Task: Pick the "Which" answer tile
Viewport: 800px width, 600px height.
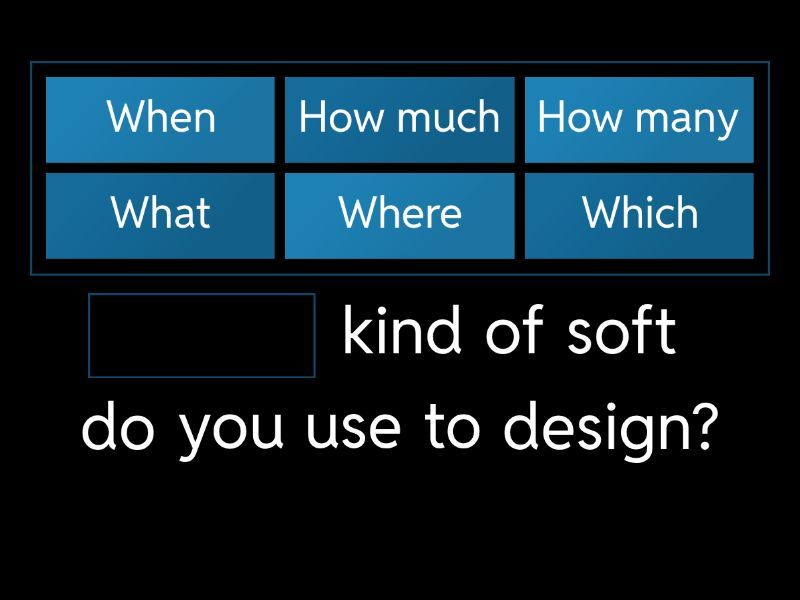Action: pyautogui.click(x=638, y=215)
